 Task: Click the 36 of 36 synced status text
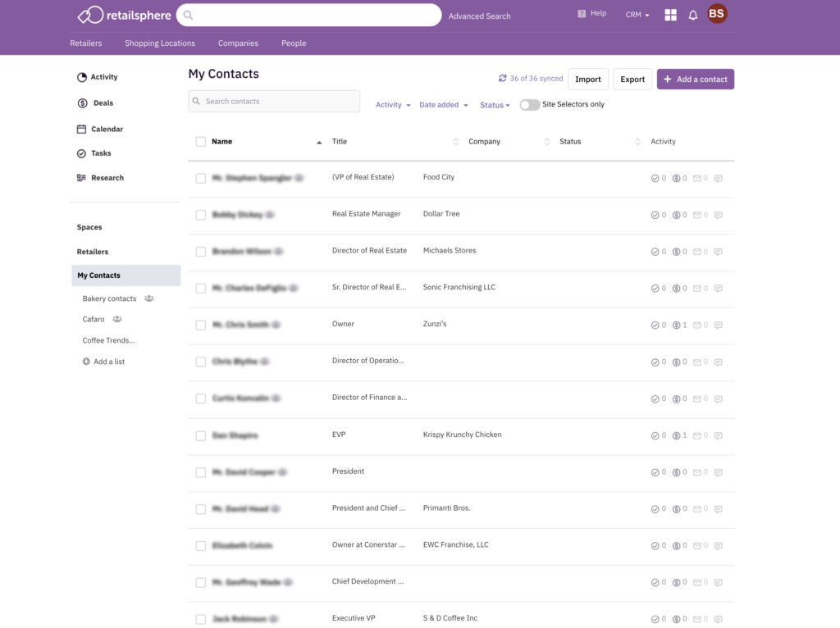pos(536,78)
